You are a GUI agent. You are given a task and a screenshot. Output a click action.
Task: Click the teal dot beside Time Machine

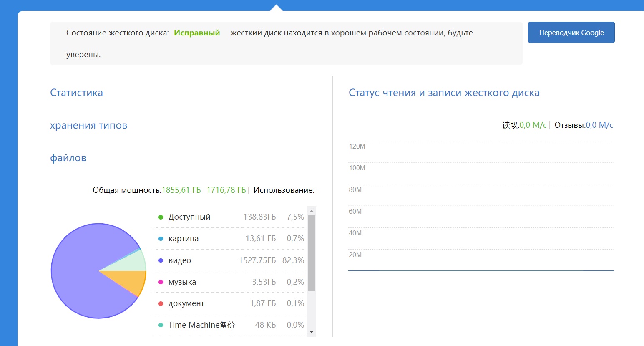click(161, 325)
